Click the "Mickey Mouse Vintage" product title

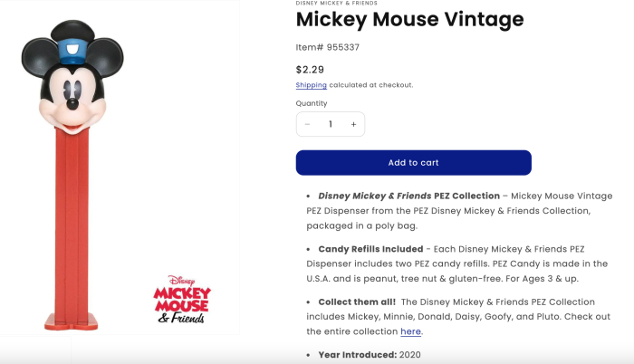point(409,19)
